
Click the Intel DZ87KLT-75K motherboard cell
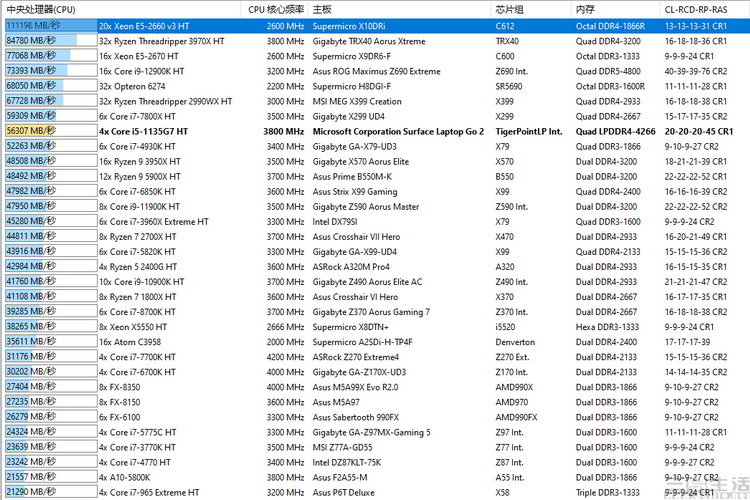coord(347,462)
